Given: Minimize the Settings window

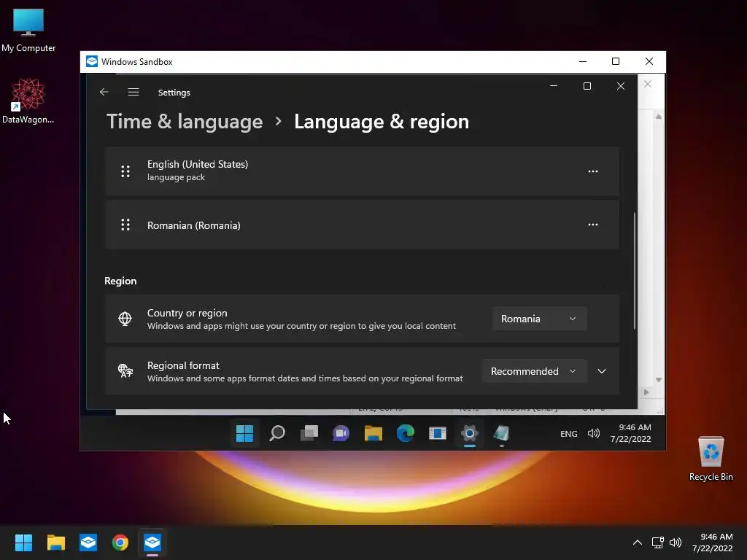Looking at the screenshot, I should click(x=554, y=86).
